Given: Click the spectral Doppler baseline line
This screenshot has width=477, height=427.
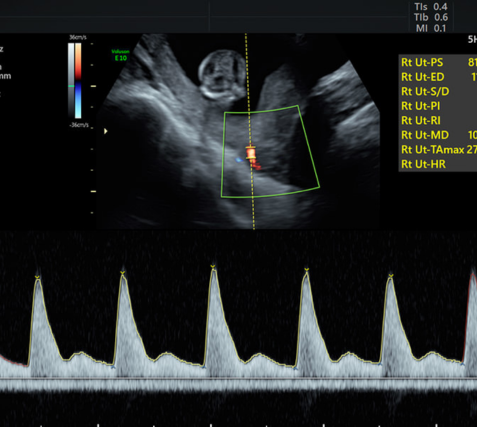Looking at the screenshot, I should [x=238, y=379].
